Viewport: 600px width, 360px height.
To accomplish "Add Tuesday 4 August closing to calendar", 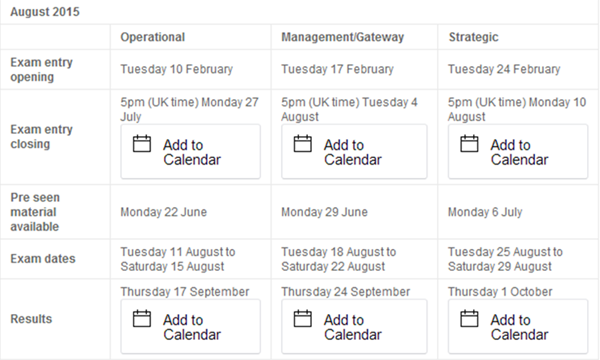I will tap(354, 151).
